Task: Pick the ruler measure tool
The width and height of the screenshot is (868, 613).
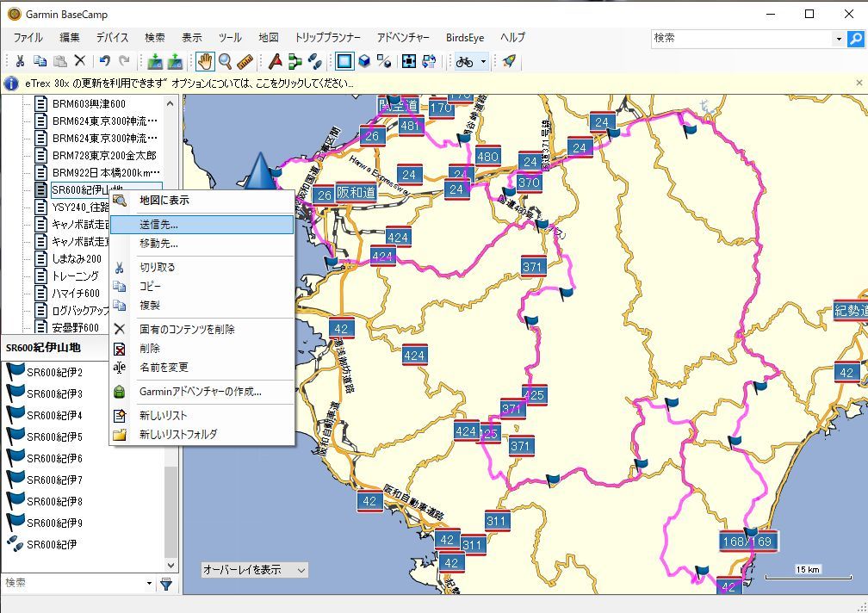Action: point(245,61)
